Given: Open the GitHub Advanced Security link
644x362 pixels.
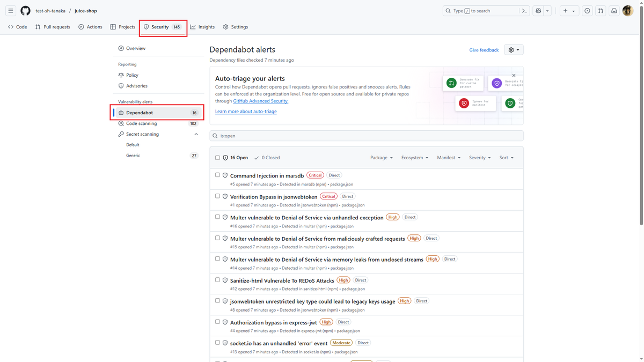Looking at the screenshot, I should coord(261,101).
